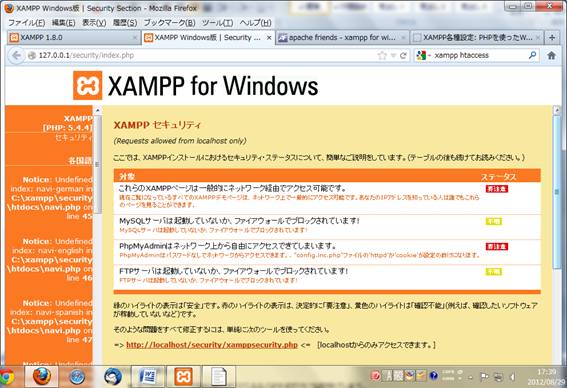Switch to the XAMPP 1.8.0 tab

[x=74, y=38]
